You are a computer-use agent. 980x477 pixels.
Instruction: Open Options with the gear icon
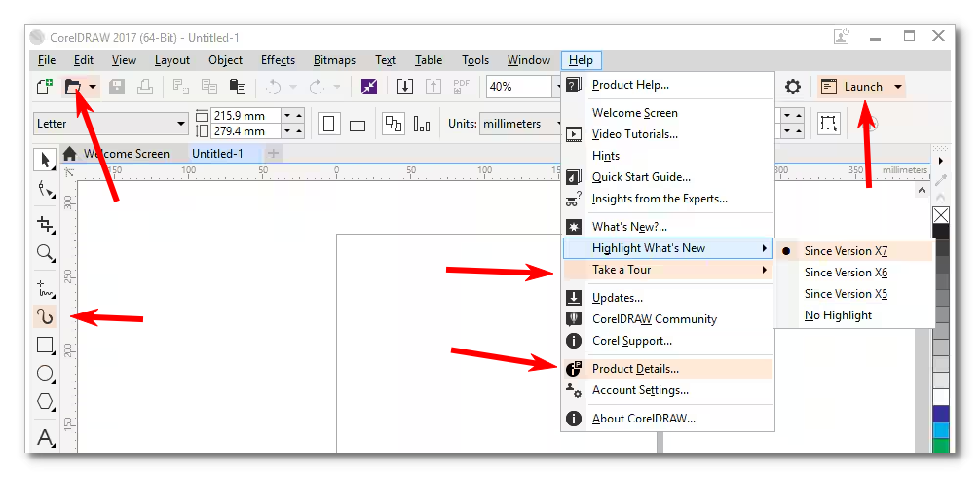[793, 87]
